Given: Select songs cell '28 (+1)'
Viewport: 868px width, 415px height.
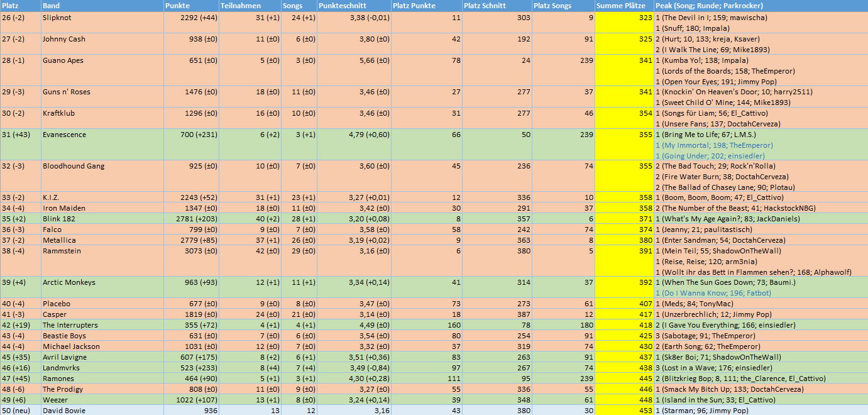Looking at the screenshot, I should point(299,219).
